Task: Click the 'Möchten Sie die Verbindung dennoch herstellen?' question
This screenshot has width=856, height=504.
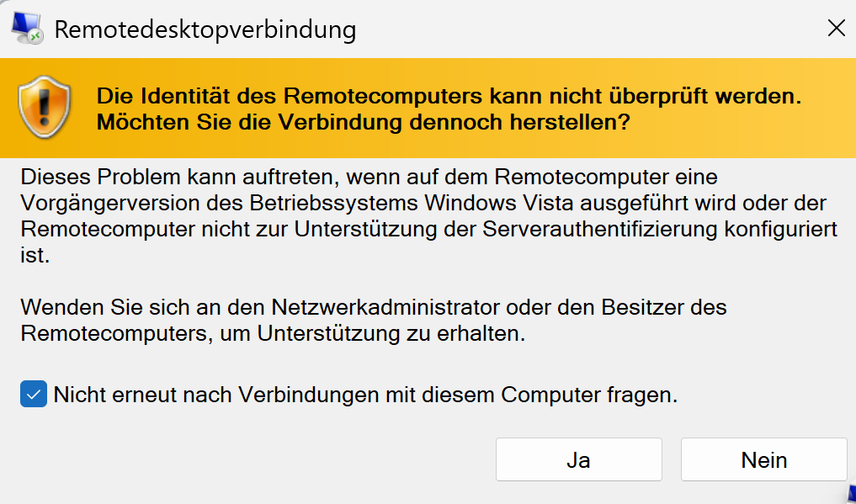Action: coord(363,122)
